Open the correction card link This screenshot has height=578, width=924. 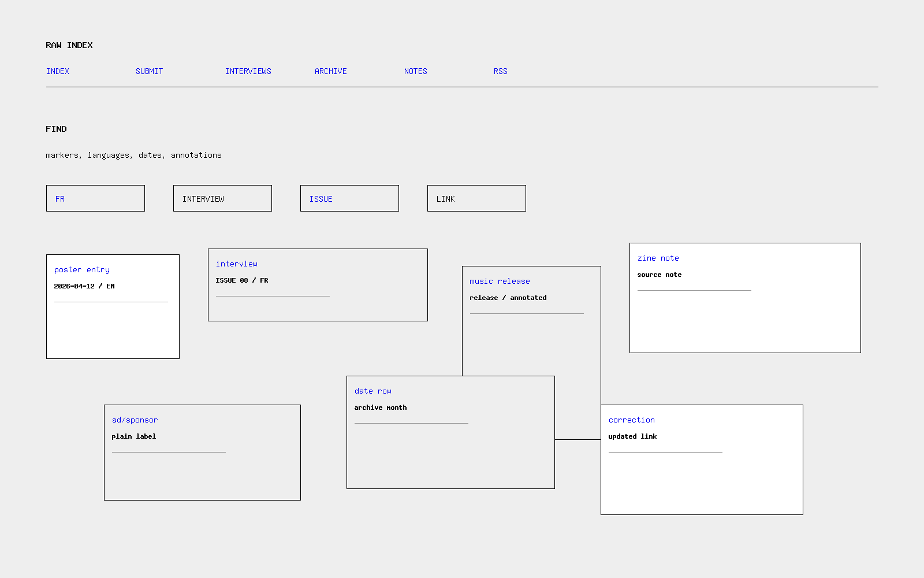[632, 420]
